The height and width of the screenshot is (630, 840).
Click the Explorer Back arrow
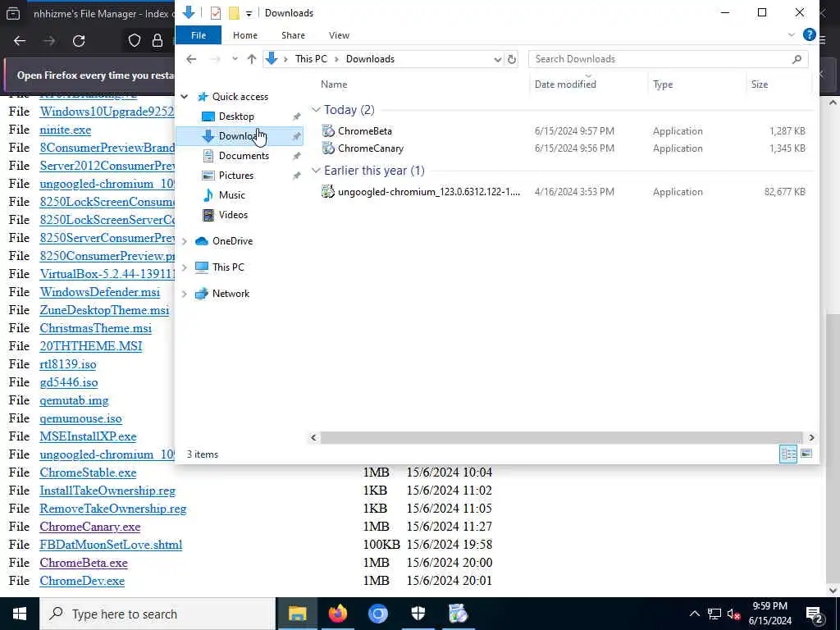[x=191, y=59]
